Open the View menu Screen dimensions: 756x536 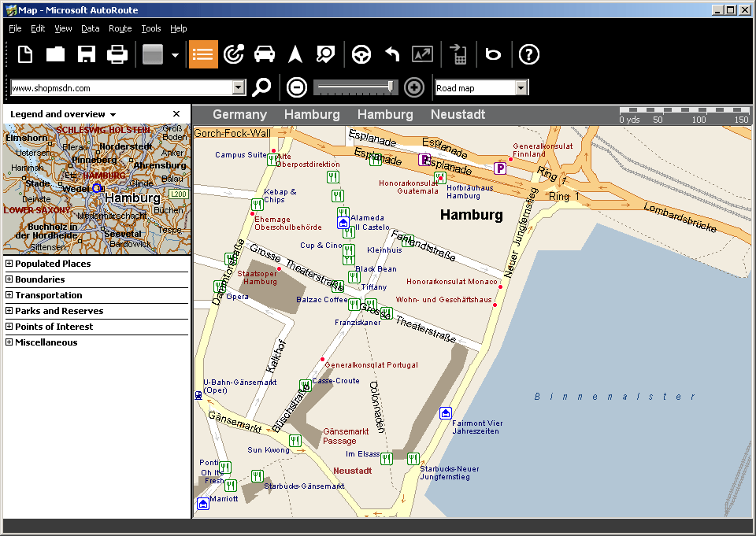(63, 28)
